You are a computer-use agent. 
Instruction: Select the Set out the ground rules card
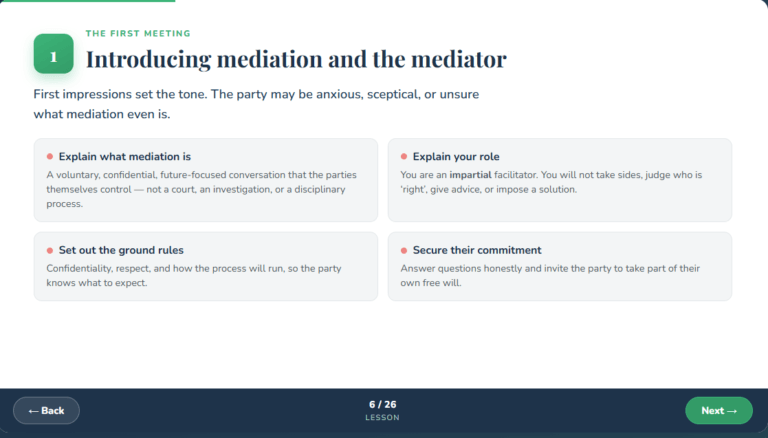coord(206,267)
